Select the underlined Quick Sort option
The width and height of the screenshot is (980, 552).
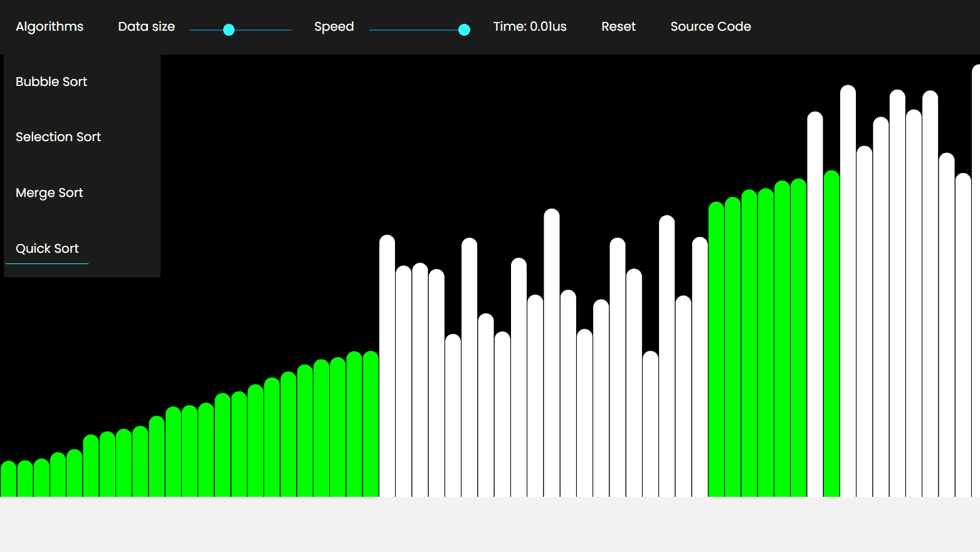(x=47, y=248)
